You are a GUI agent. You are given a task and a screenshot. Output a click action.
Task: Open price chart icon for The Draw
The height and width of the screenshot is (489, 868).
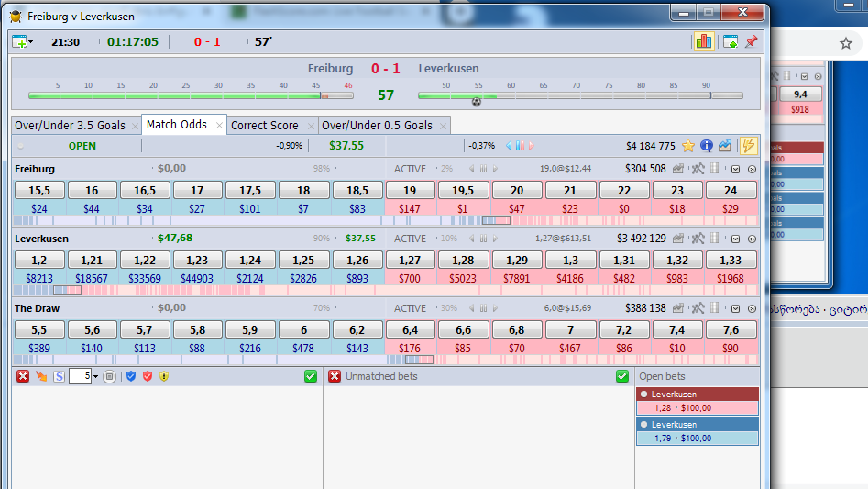678,308
